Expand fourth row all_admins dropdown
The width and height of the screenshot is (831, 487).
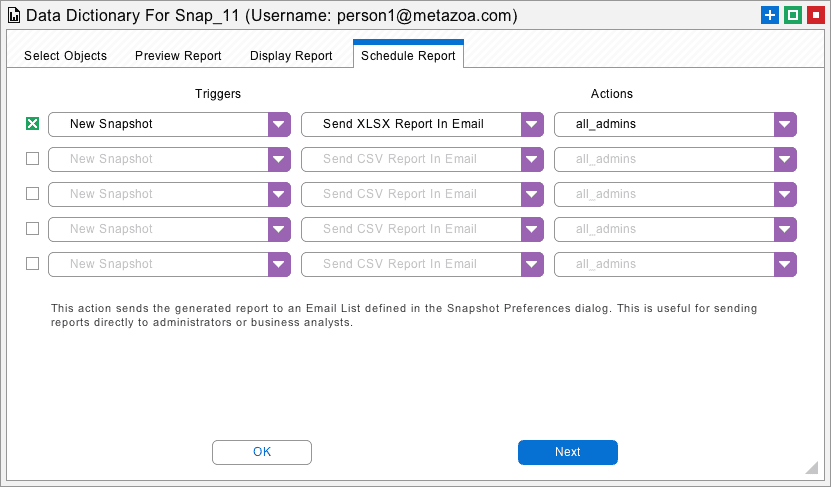(x=785, y=229)
